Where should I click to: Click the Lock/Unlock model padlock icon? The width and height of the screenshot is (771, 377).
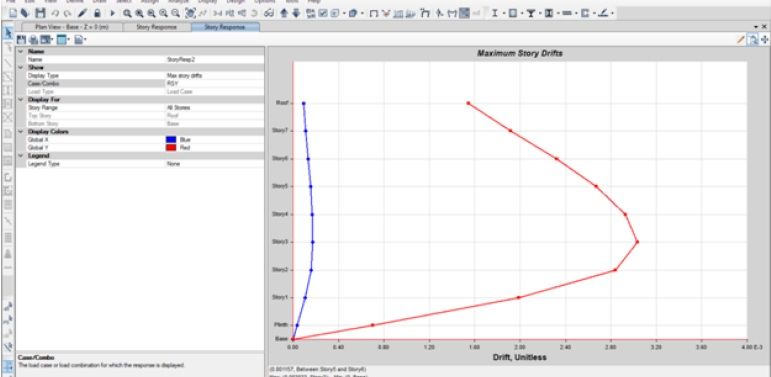pyautogui.click(x=97, y=13)
